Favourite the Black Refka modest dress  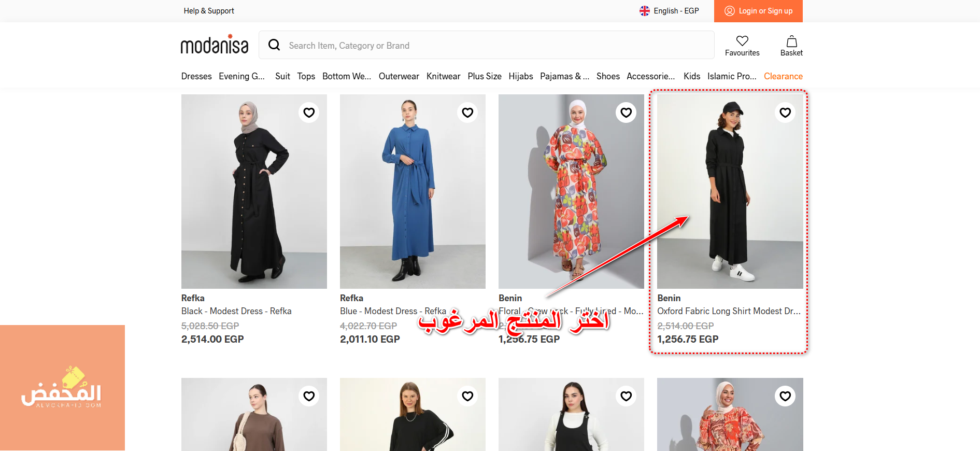click(x=309, y=112)
